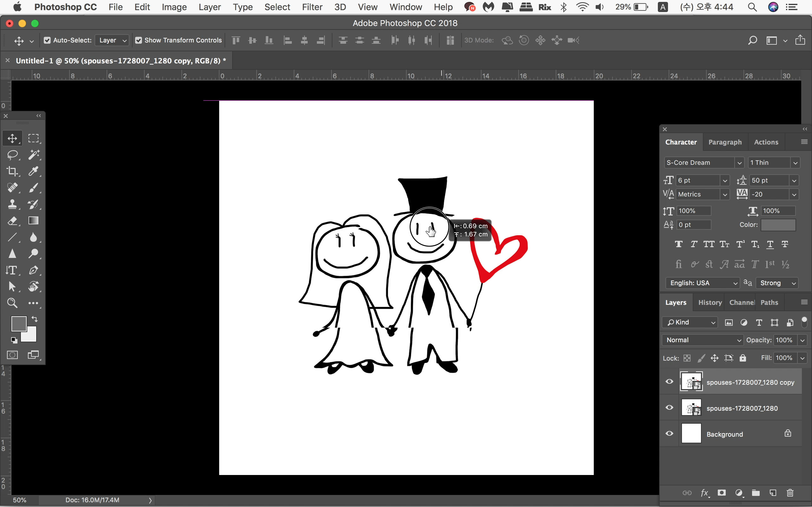Uncheck the Auto-Select checkbox
The image size is (812, 507).
47,40
